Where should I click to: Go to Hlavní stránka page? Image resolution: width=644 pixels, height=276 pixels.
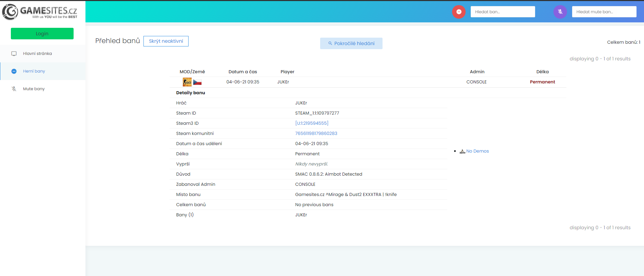[37, 54]
